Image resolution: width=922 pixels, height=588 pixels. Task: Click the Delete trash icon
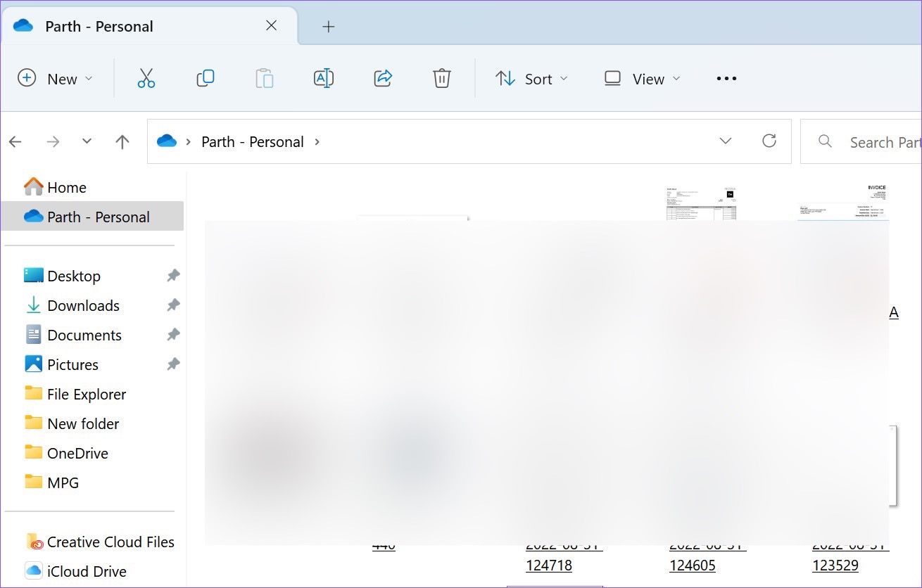click(x=441, y=78)
